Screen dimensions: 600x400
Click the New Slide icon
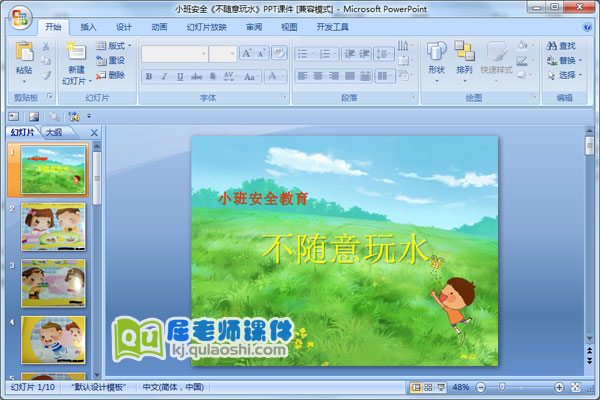pyautogui.click(x=76, y=52)
